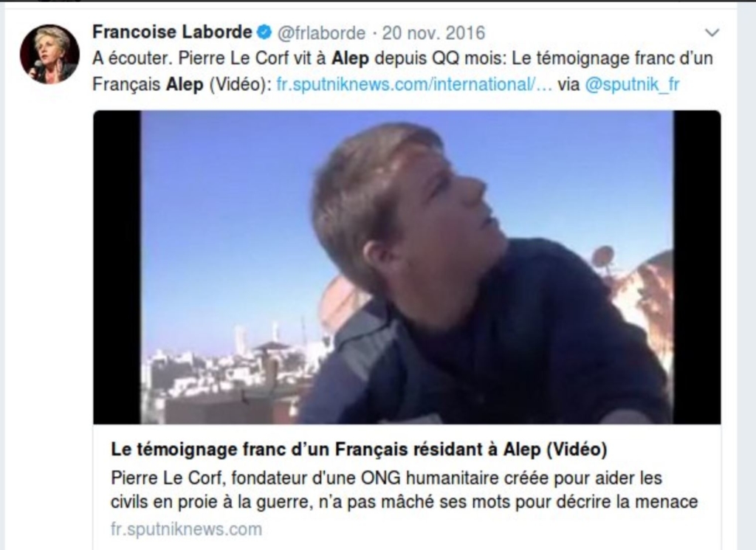Open the 20 nov. 2016 timestamp

pyautogui.click(x=433, y=32)
